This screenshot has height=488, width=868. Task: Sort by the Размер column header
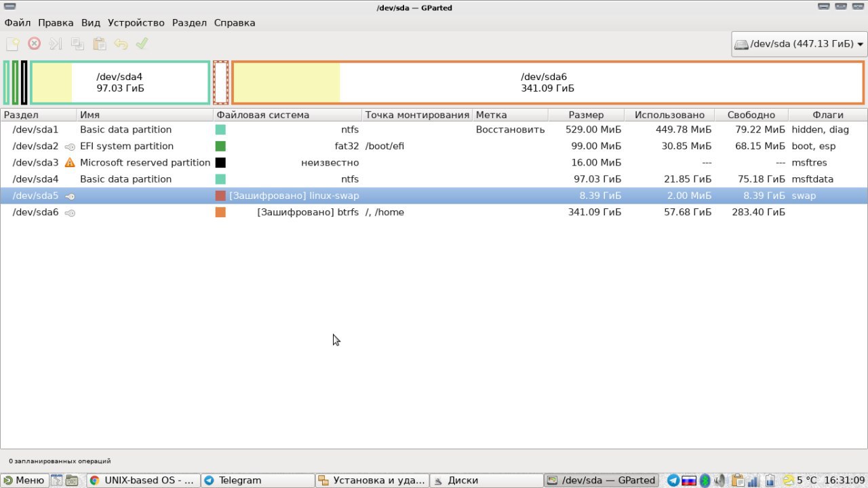586,115
